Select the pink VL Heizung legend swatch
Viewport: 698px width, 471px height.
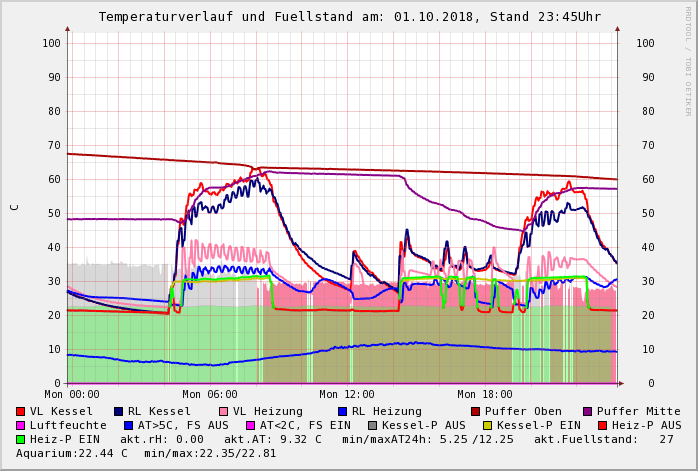pyautogui.click(x=222, y=411)
